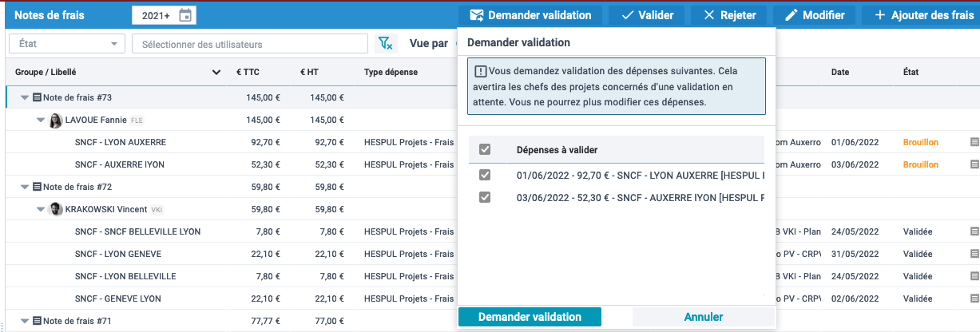Click the Validée status dated 24/05/2022

[918, 231]
